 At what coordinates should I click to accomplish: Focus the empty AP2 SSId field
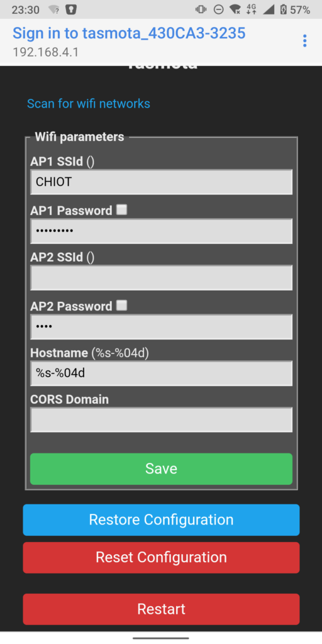coord(161,277)
